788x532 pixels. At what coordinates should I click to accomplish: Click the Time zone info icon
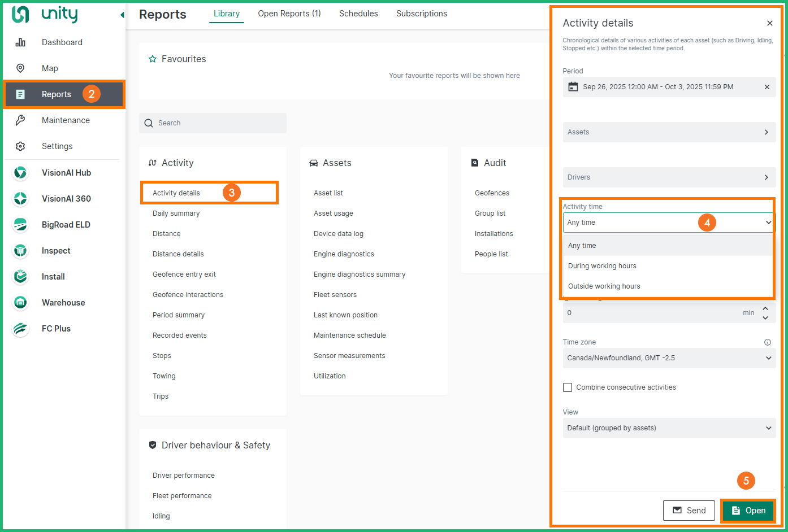click(767, 342)
